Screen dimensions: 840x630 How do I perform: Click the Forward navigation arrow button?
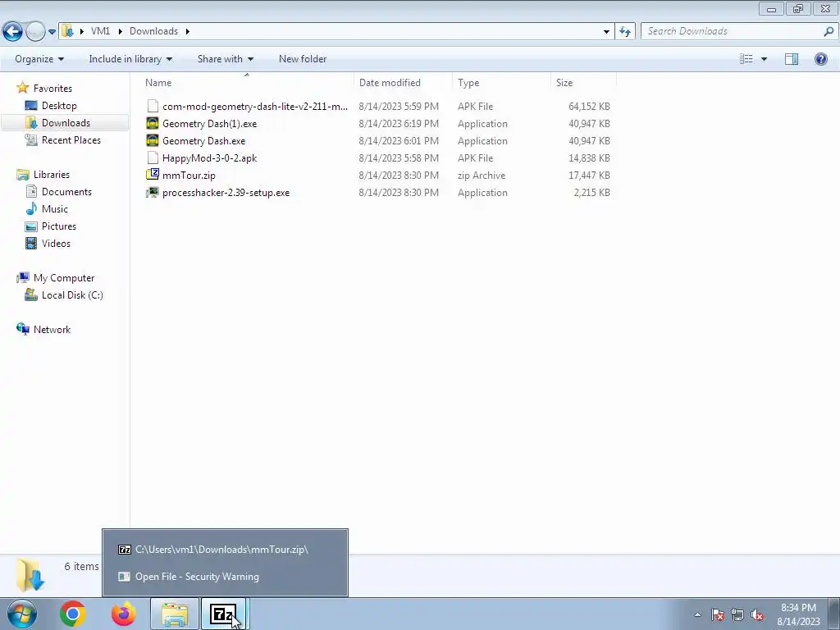click(35, 31)
